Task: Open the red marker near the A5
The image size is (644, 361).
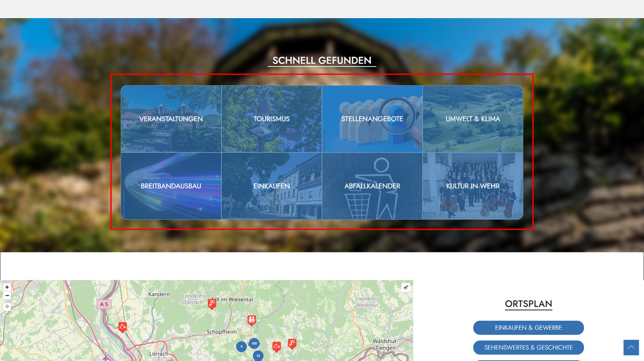Action: (x=122, y=326)
